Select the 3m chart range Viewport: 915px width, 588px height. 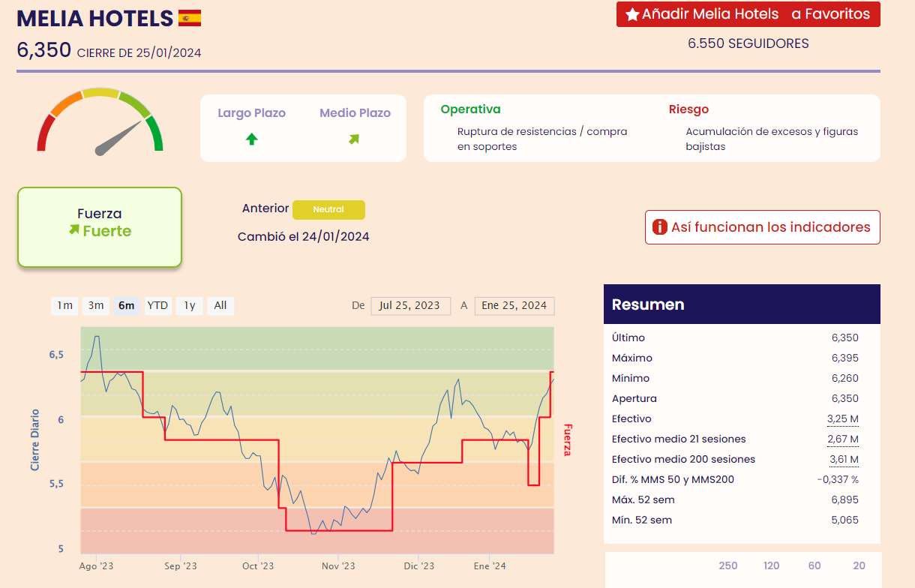tap(95, 305)
